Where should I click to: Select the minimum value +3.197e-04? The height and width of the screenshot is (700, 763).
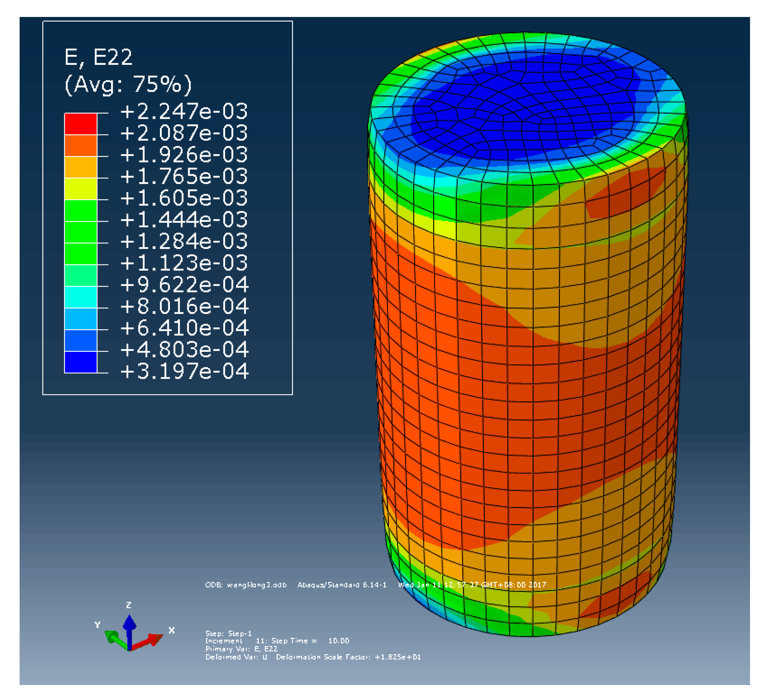tap(184, 371)
